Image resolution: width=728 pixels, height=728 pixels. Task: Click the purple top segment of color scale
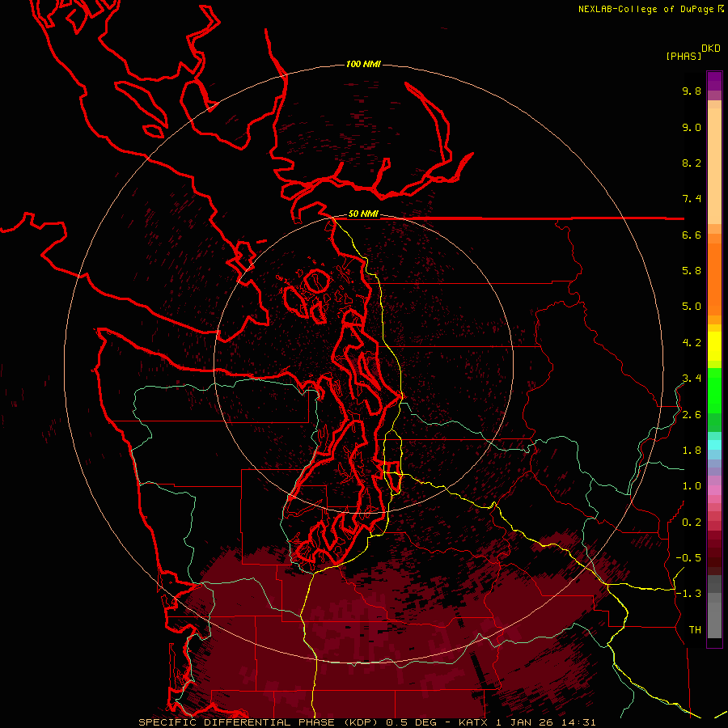tap(714, 81)
